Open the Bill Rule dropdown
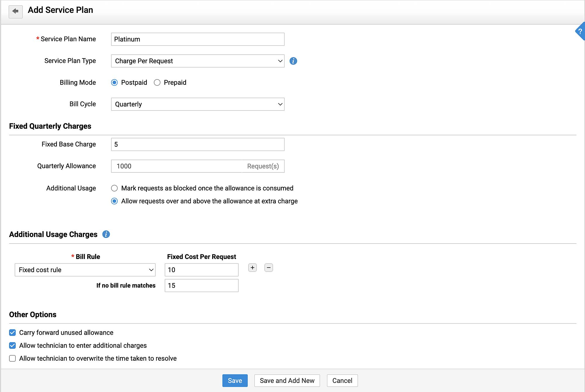The height and width of the screenshot is (392, 585). (85, 270)
